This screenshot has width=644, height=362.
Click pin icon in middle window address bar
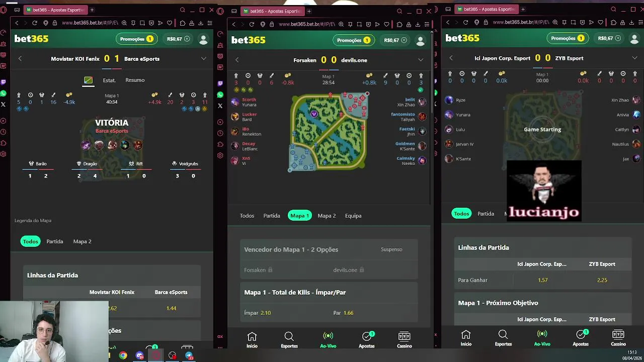(x=350, y=24)
